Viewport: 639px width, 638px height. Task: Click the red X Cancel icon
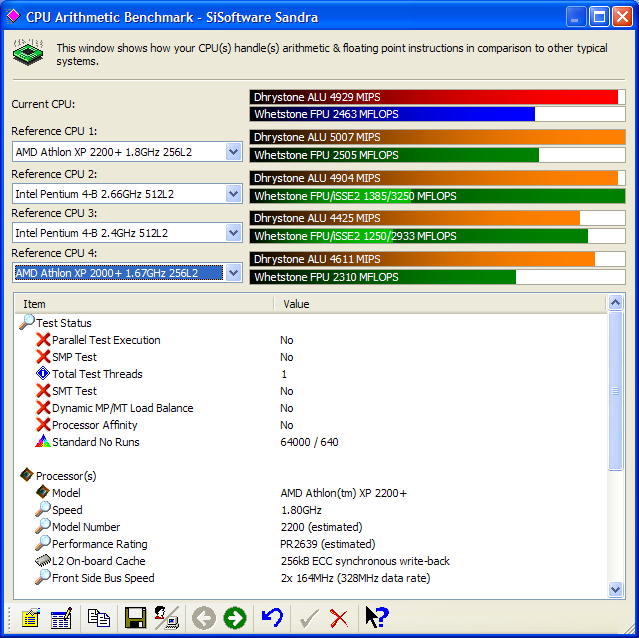(339, 619)
